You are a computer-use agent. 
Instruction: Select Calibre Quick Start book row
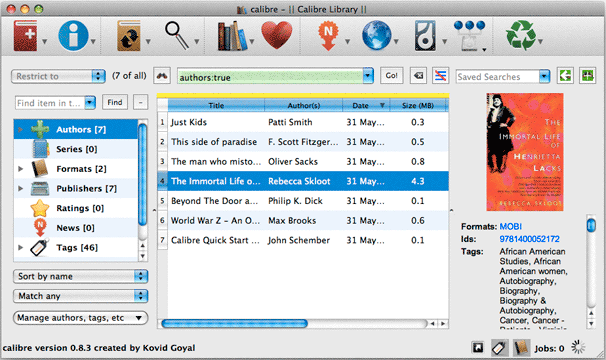coord(308,240)
